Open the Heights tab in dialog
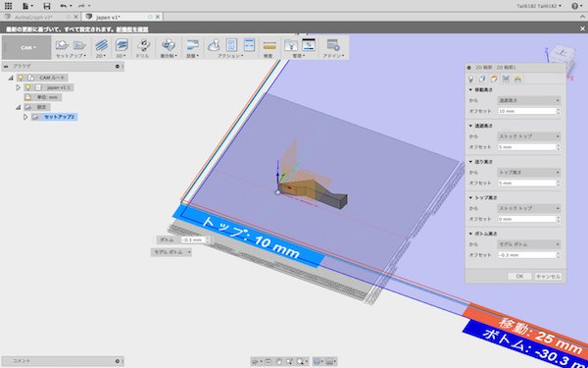 (x=494, y=79)
